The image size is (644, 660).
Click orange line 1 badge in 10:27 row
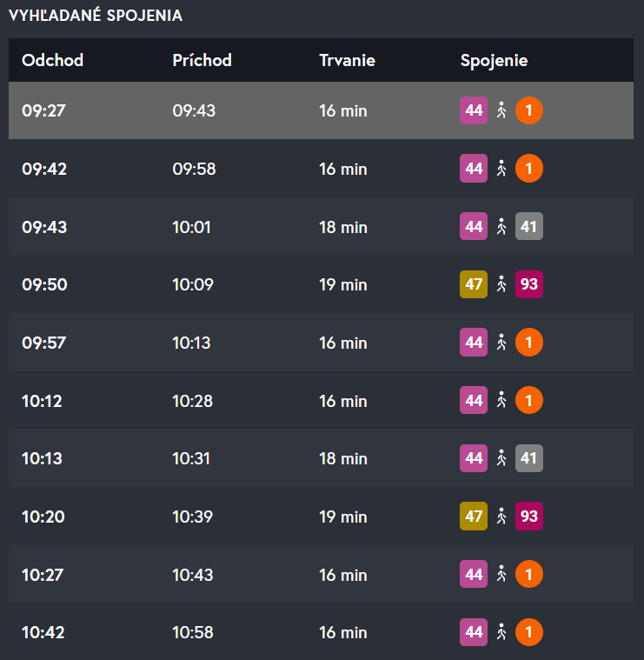coord(528,575)
